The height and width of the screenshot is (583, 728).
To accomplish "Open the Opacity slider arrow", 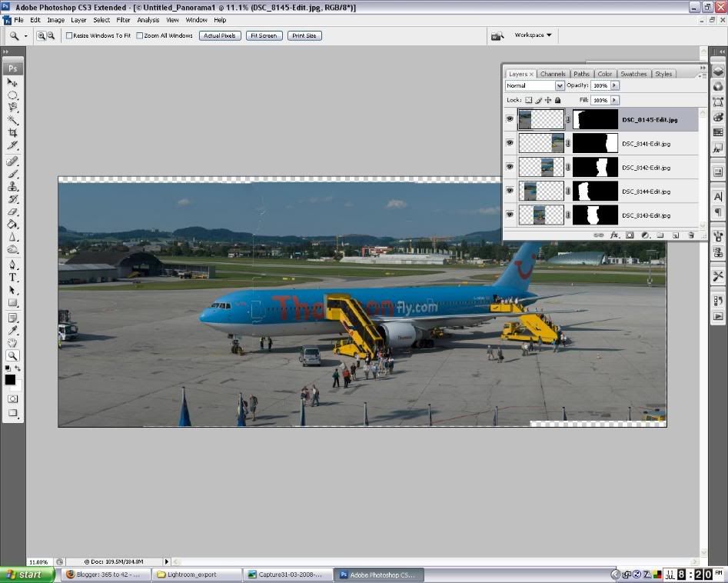I will tap(615, 85).
